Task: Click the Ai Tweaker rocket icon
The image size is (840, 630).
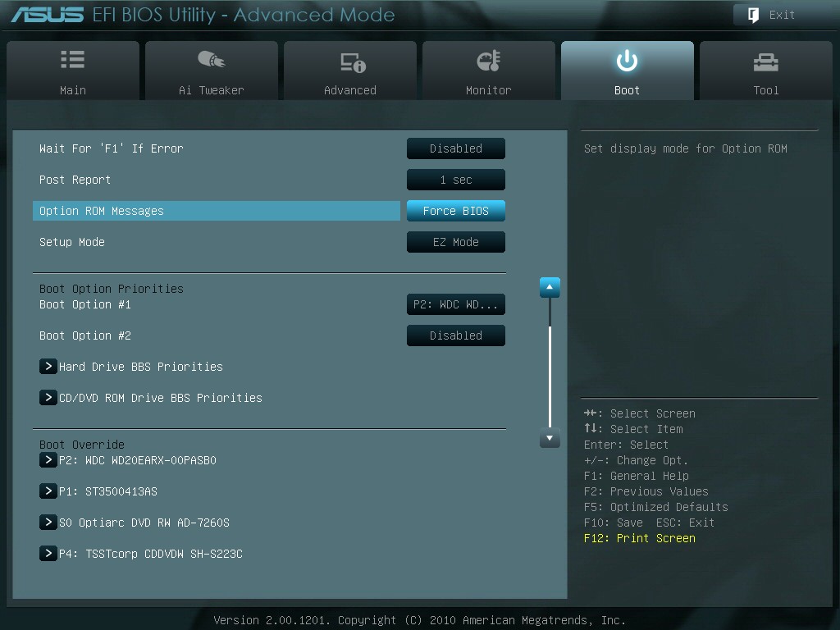Action: coord(211,59)
